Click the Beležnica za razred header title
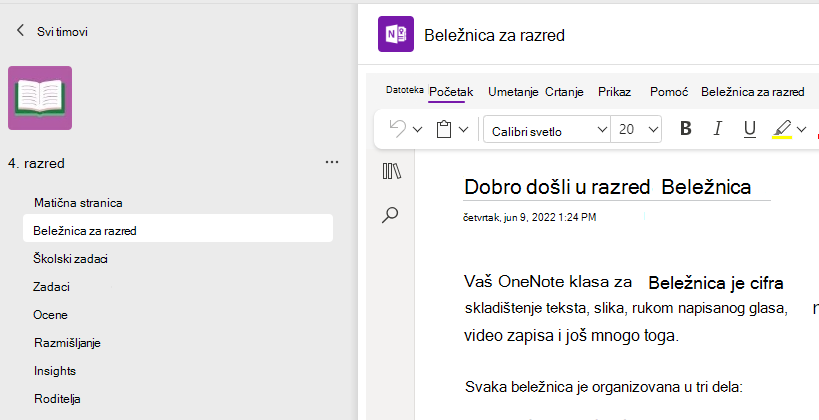The width and height of the screenshot is (819, 420). [494, 35]
